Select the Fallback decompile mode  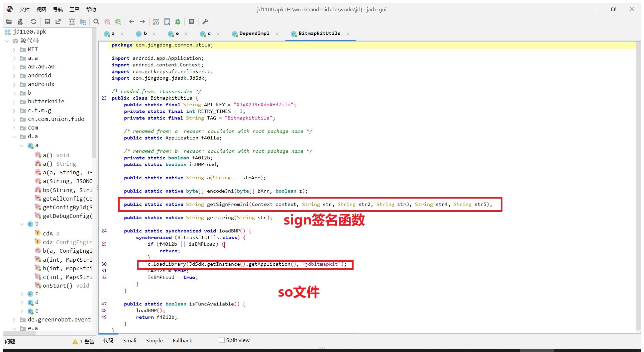tap(182, 340)
